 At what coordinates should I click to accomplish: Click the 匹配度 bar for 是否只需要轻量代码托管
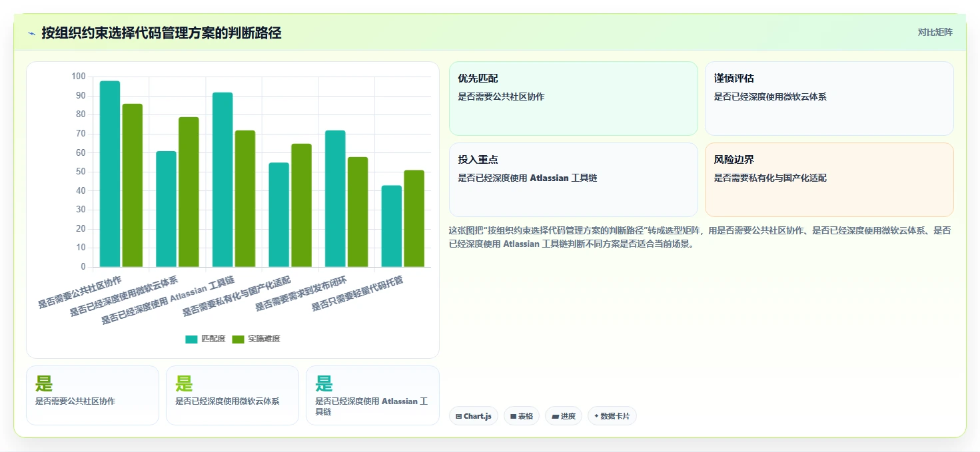392,226
